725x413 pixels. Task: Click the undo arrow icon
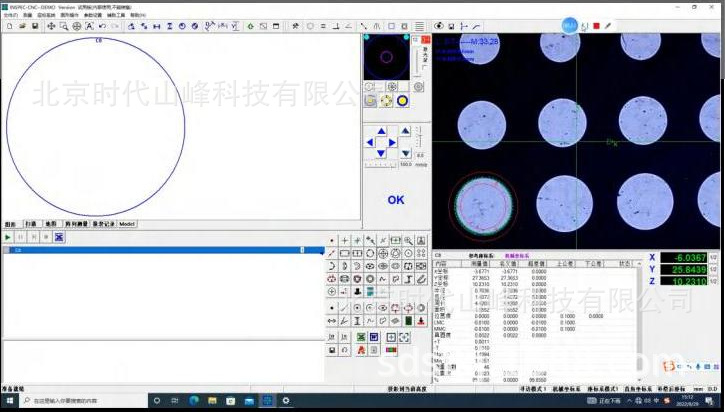pyautogui.click(x=102, y=26)
